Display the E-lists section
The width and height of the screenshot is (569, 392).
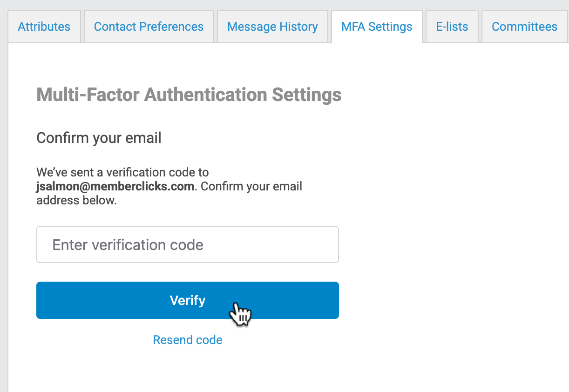tap(452, 27)
